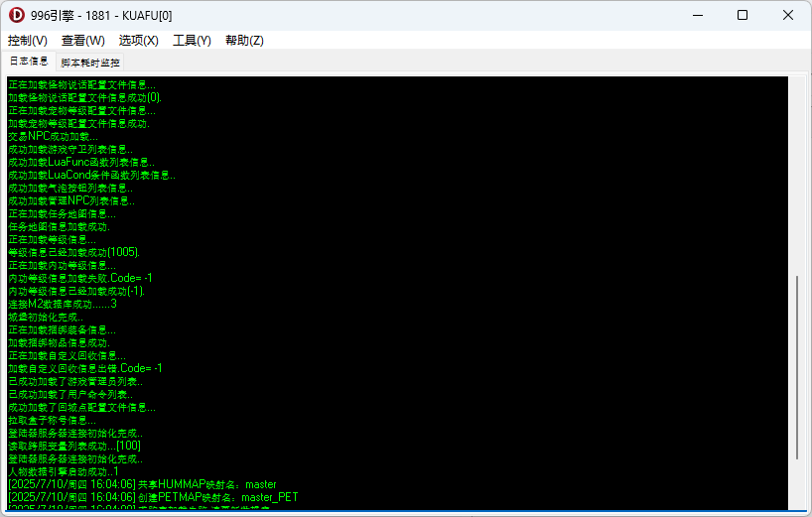Click log line 成功加载了回城点配置文件信息...
Screen dimensions: 812x517
[x=81, y=407]
